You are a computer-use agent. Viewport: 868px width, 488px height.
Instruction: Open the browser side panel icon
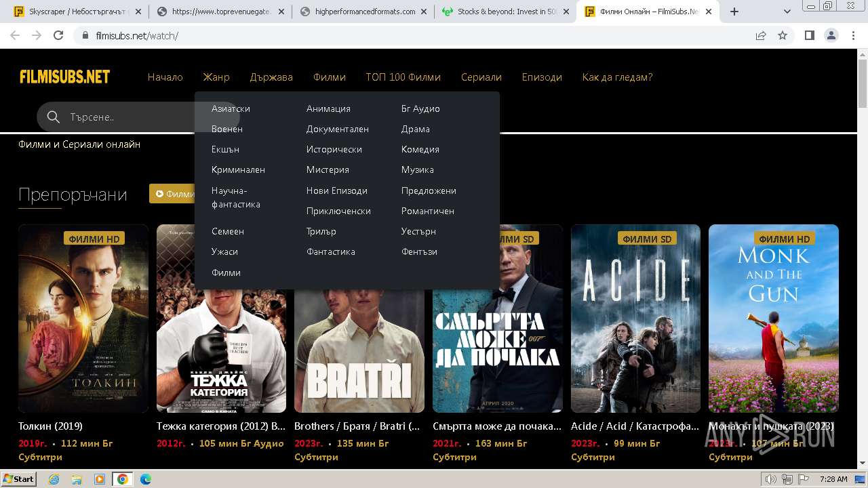[x=810, y=36]
